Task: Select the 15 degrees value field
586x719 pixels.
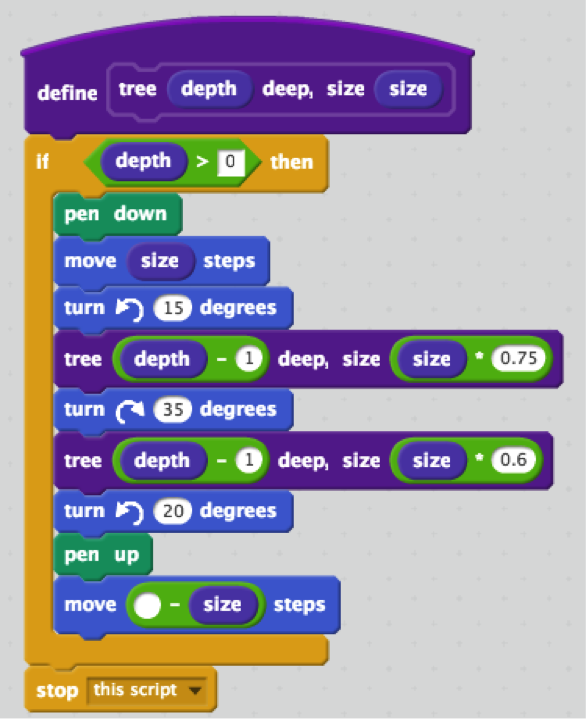Action: [173, 308]
